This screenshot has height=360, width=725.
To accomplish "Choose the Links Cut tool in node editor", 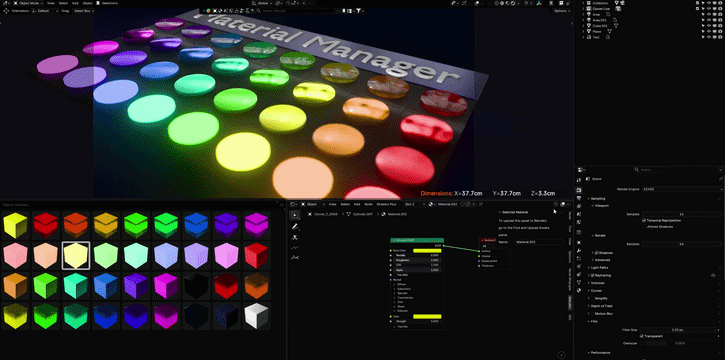I will [x=295, y=248].
